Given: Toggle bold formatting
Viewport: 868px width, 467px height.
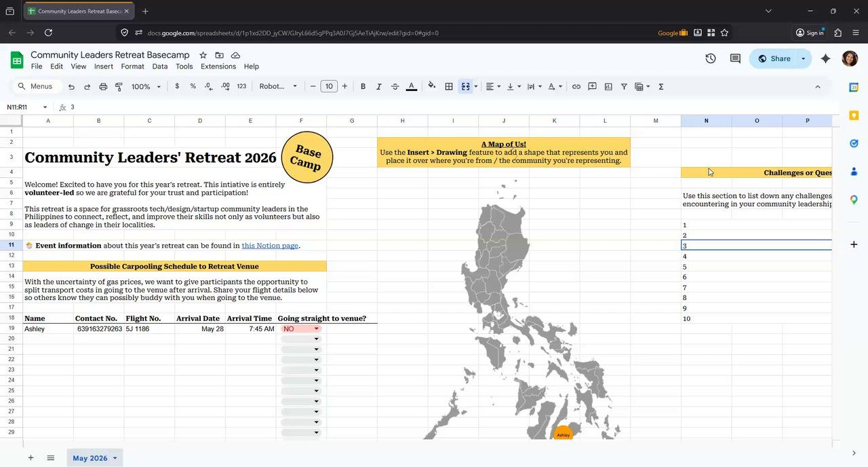Looking at the screenshot, I should 363,87.
